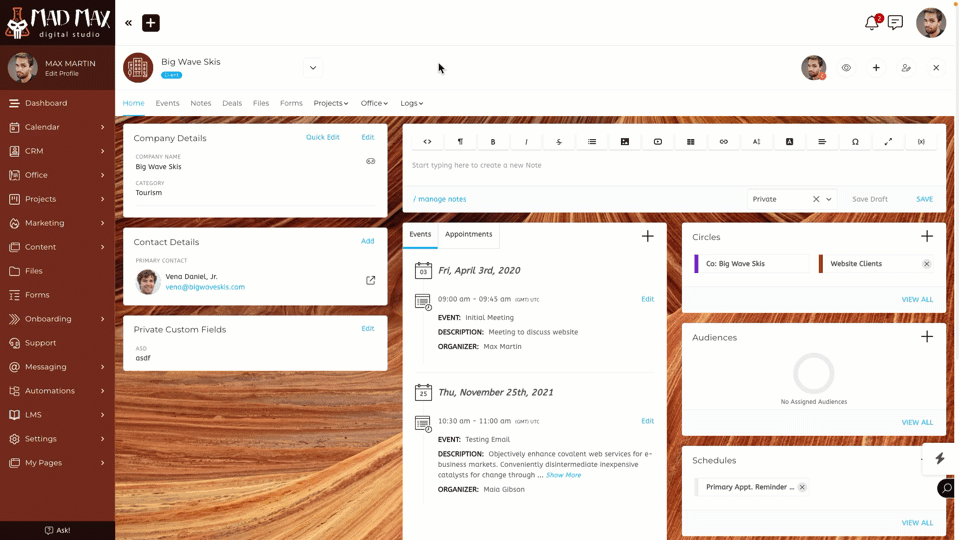Click plus icon in company header

[x=876, y=68]
